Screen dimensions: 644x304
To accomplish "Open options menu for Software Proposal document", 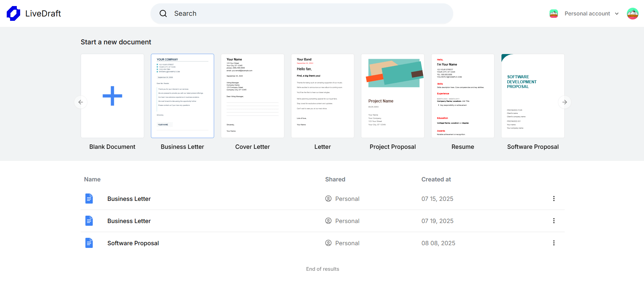I will [x=554, y=243].
